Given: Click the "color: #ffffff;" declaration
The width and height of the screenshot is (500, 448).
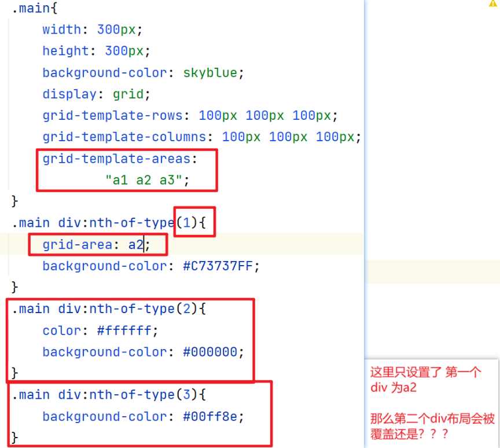Looking at the screenshot, I should [100, 331].
